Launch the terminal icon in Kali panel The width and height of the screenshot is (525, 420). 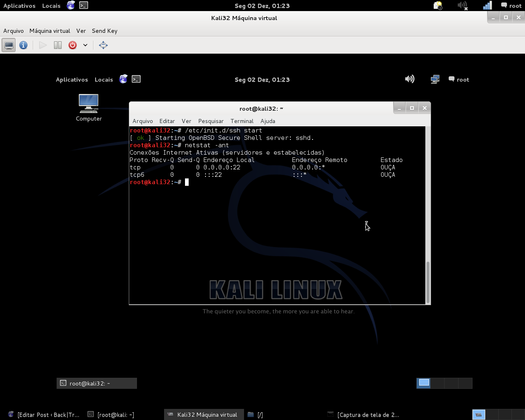136,79
